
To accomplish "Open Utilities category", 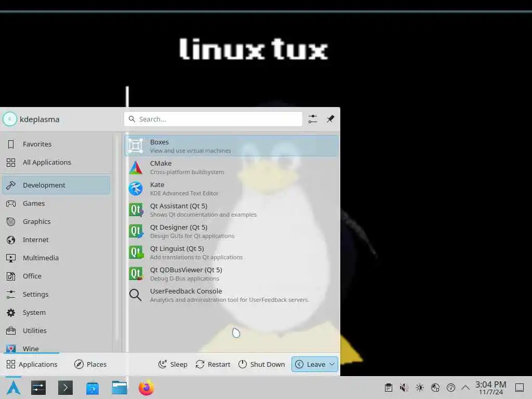I will click(x=56, y=330).
